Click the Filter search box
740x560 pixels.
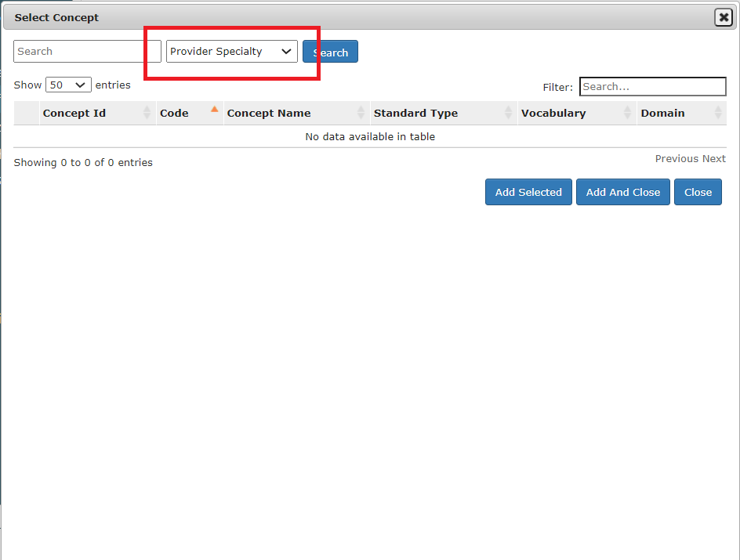653,86
